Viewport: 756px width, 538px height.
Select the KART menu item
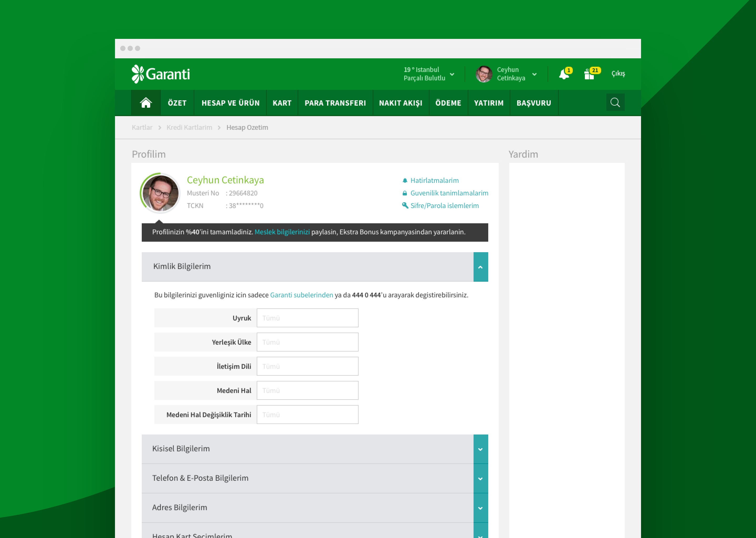pos(282,103)
